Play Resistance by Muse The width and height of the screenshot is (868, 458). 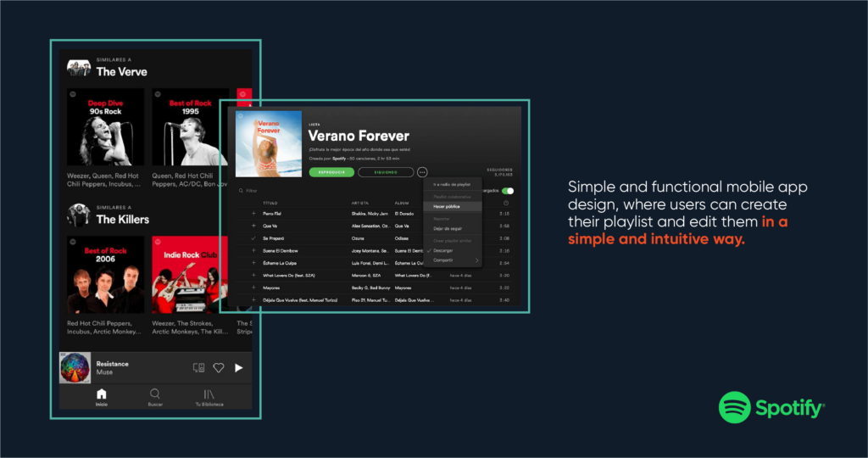tap(238, 368)
